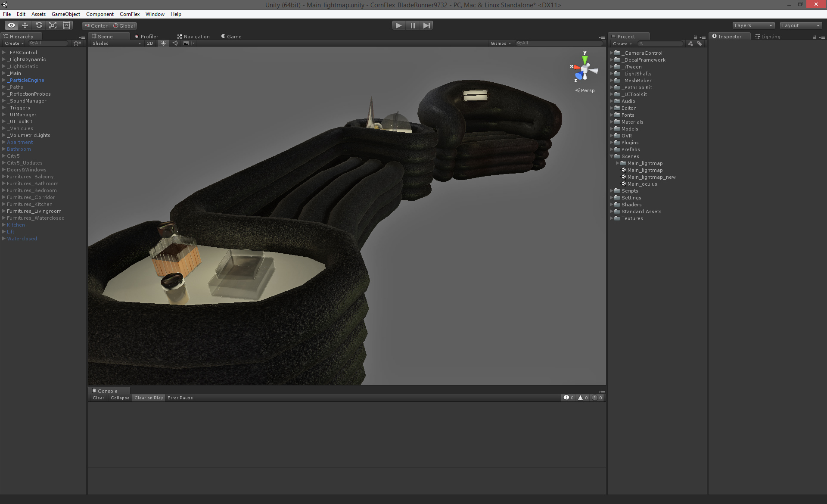
Task: Toggle console warning messages count
Action: click(583, 398)
